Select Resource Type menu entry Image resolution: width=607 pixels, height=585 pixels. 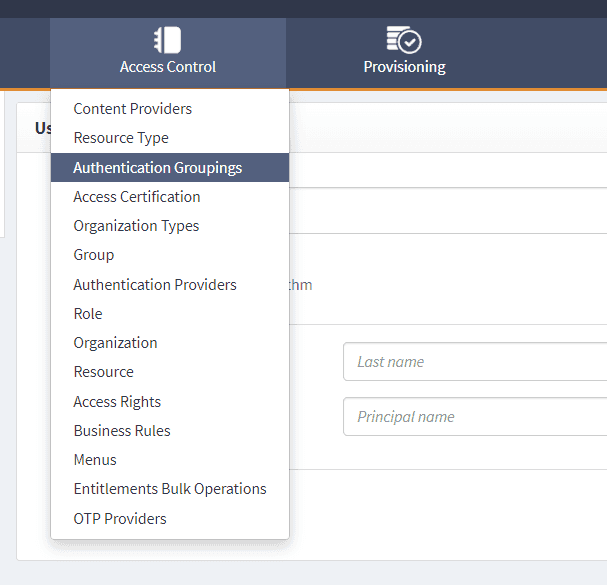coord(121,138)
